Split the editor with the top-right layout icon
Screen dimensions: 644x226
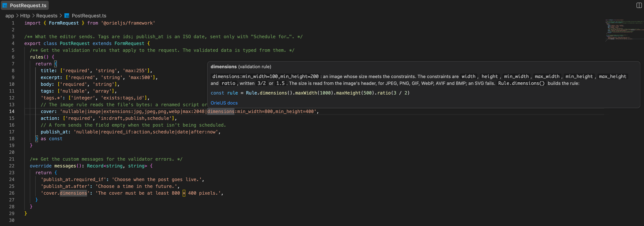639,5
